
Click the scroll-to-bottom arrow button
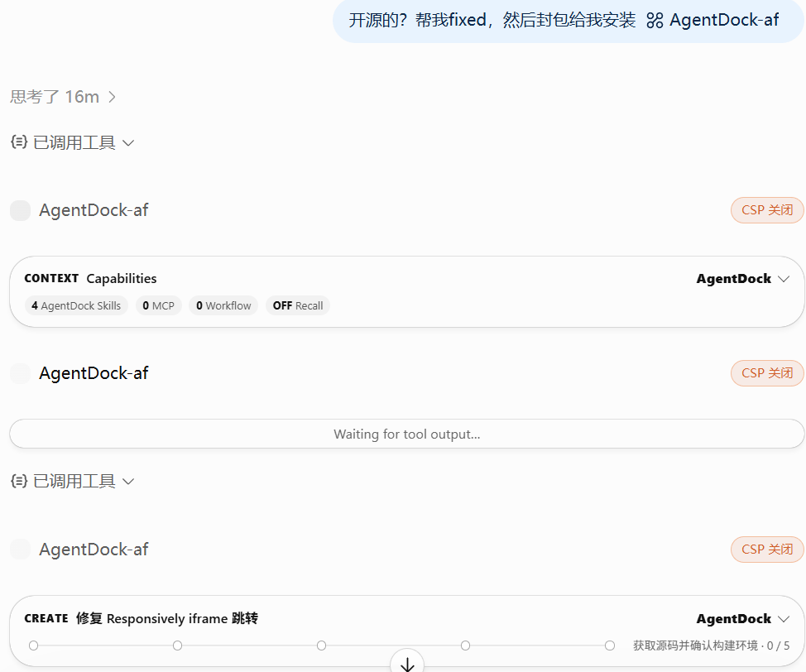click(407, 662)
